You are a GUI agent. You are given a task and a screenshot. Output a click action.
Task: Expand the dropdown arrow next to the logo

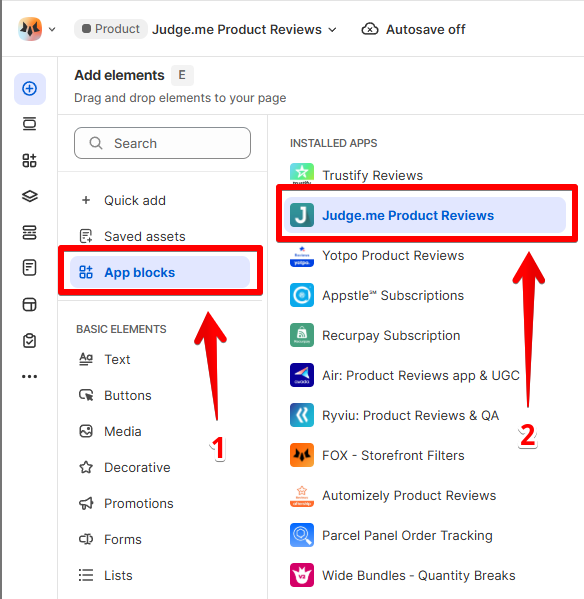(x=52, y=29)
